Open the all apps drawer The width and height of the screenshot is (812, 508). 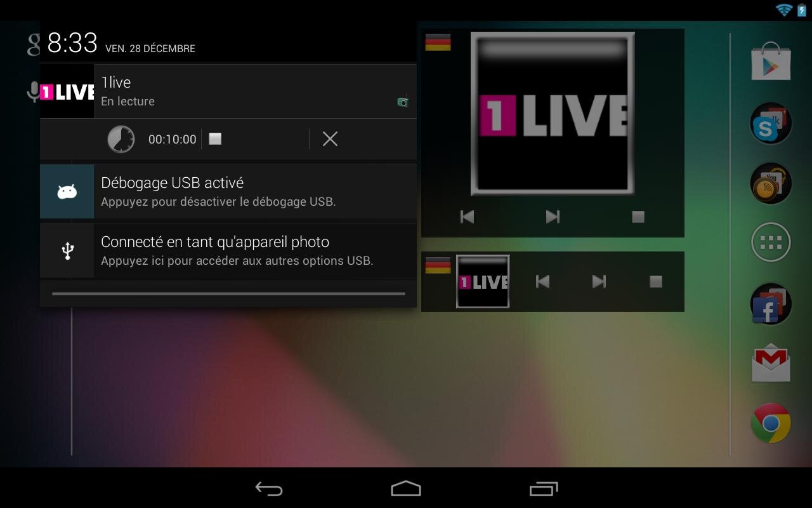point(771,243)
